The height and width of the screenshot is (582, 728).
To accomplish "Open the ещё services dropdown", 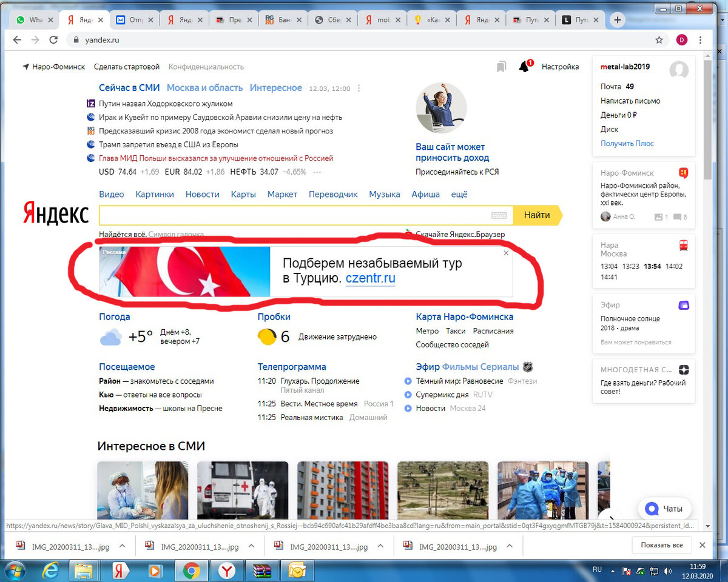I will pyautogui.click(x=459, y=194).
